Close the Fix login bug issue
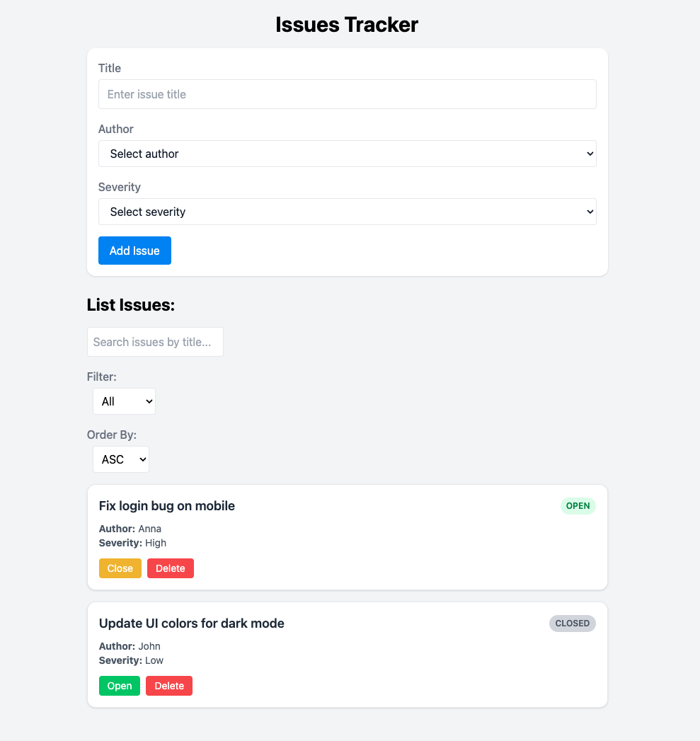 coord(120,568)
